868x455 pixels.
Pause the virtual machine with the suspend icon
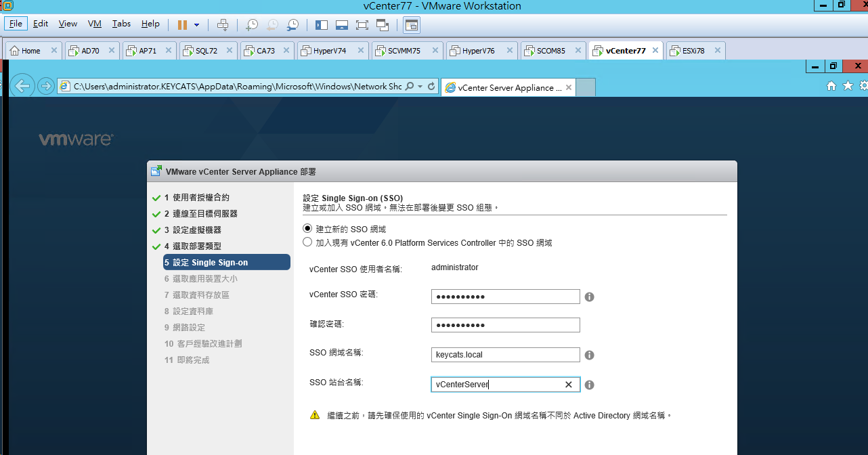(x=182, y=24)
